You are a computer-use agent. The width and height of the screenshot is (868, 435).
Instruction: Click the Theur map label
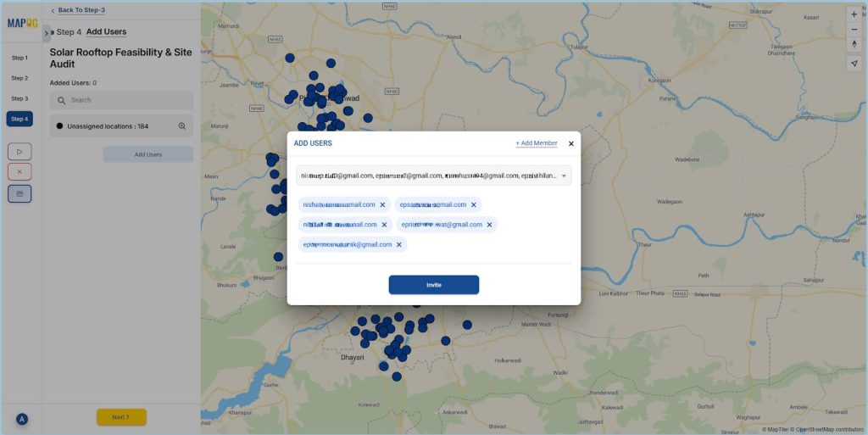click(x=645, y=244)
